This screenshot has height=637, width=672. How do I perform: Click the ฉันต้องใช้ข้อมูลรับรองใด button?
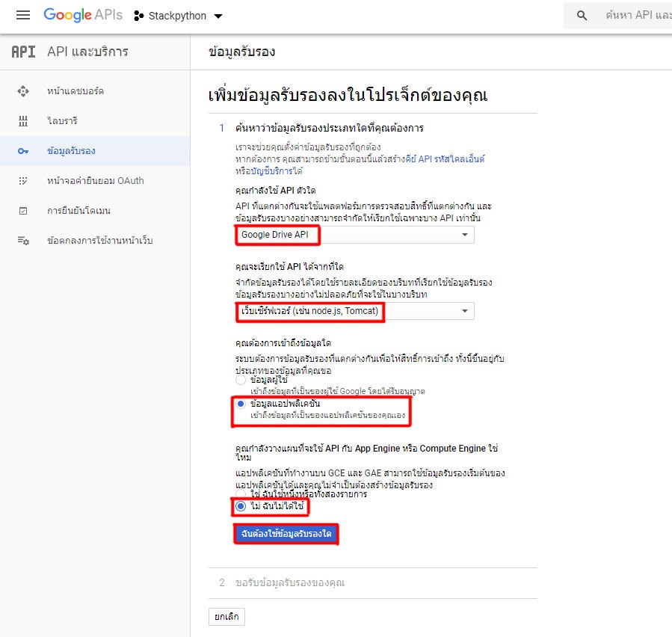point(286,534)
